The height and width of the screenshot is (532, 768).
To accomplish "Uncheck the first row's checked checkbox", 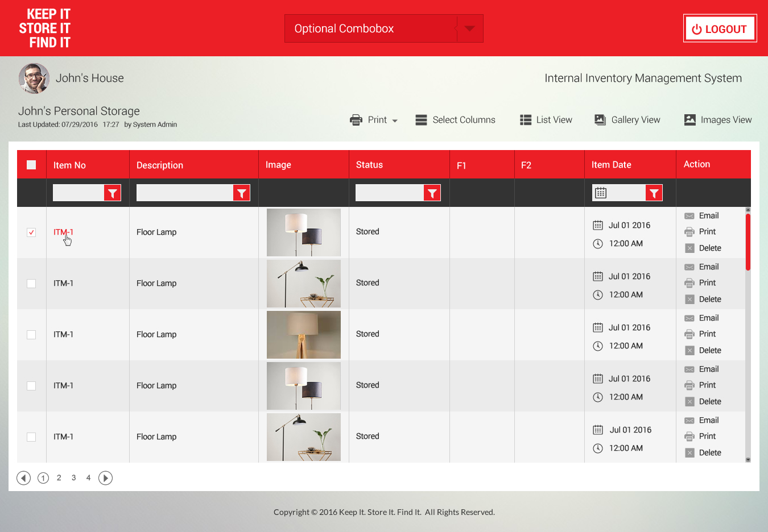I will (31, 232).
